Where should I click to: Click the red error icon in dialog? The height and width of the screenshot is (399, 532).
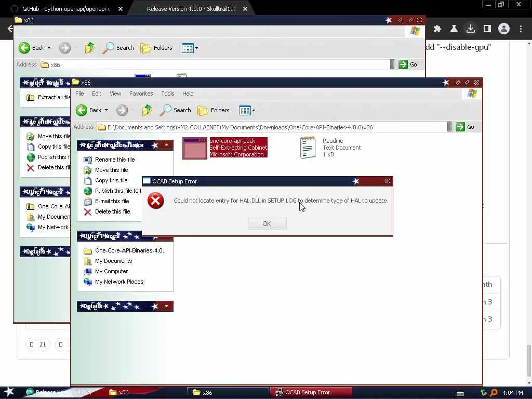156,201
